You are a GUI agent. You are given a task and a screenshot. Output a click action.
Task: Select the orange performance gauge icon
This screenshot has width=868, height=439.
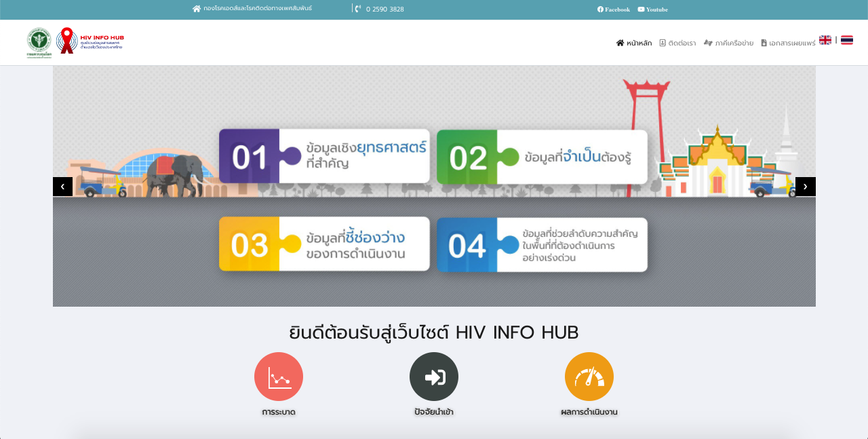[589, 377]
